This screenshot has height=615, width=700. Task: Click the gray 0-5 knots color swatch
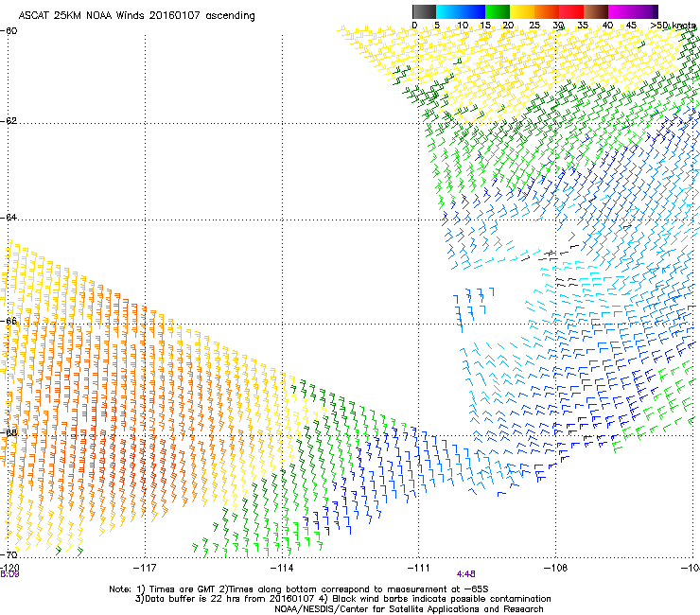tap(424, 11)
